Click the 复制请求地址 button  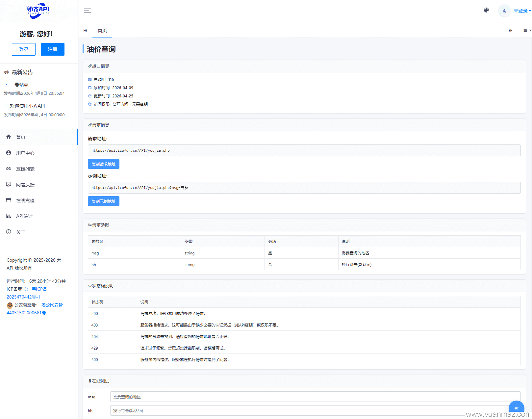click(x=104, y=164)
